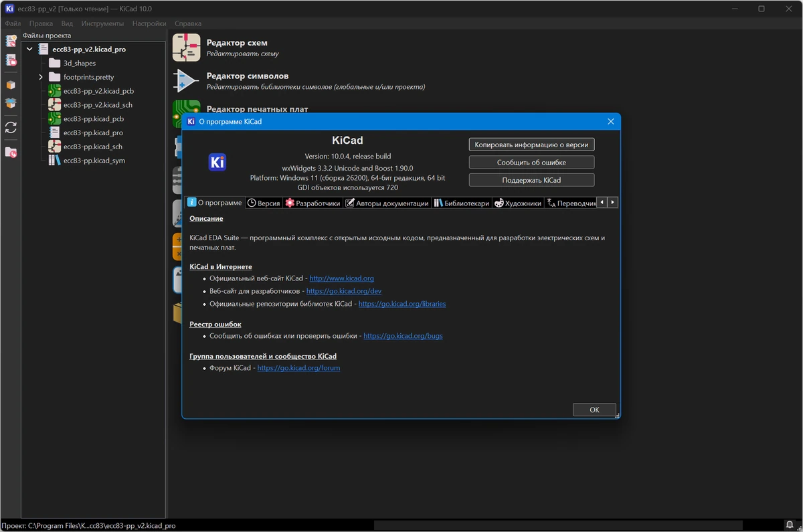This screenshot has width=803, height=532.
Task: Click the Поддержать KiCad button
Action: click(x=531, y=180)
